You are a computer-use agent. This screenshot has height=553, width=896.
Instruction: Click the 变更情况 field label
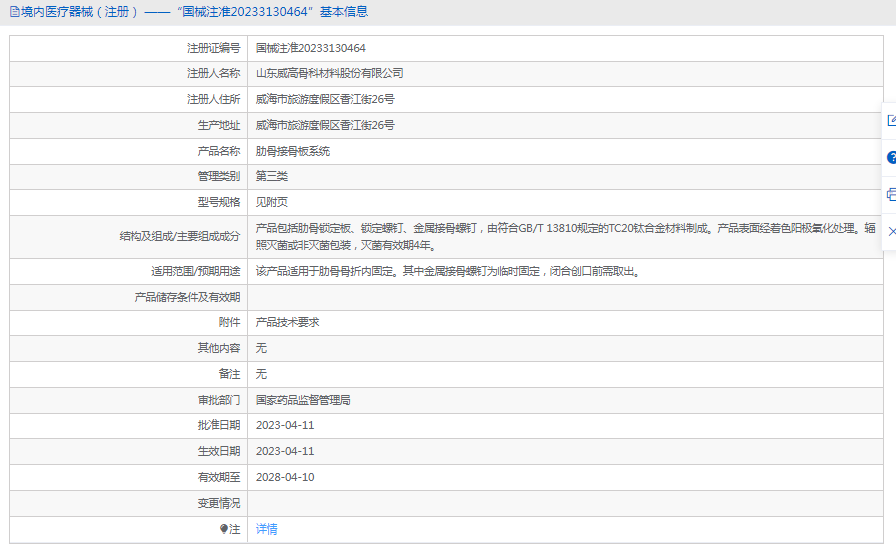click(x=219, y=503)
